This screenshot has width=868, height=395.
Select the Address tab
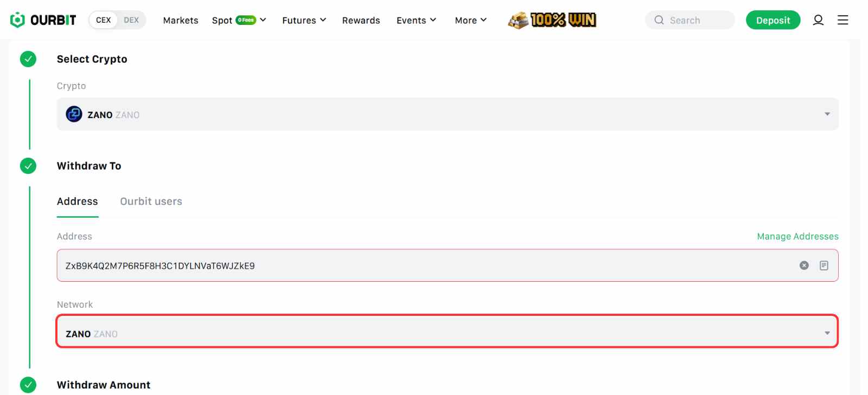[78, 202]
